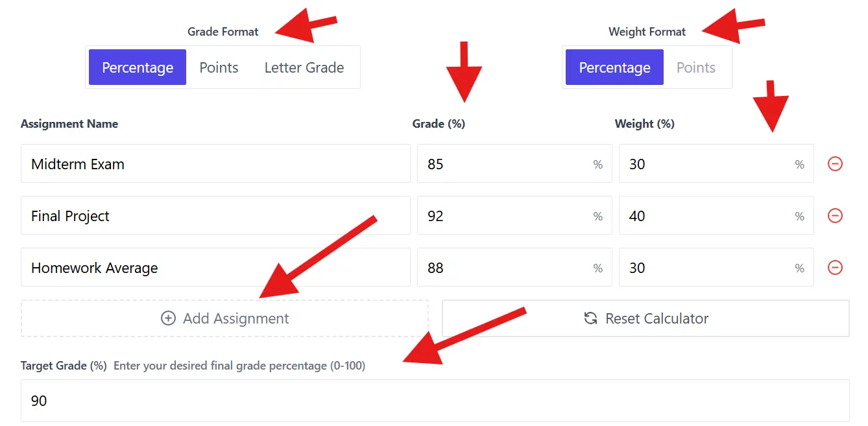This screenshot has width=868, height=426.
Task: Remove the Final Project assignment row
Action: tap(835, 216)
